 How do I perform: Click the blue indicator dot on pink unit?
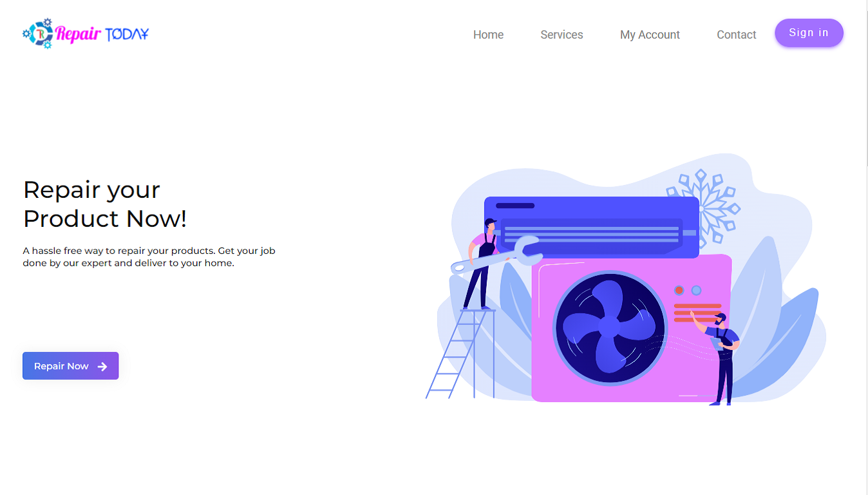click(696, 291)
